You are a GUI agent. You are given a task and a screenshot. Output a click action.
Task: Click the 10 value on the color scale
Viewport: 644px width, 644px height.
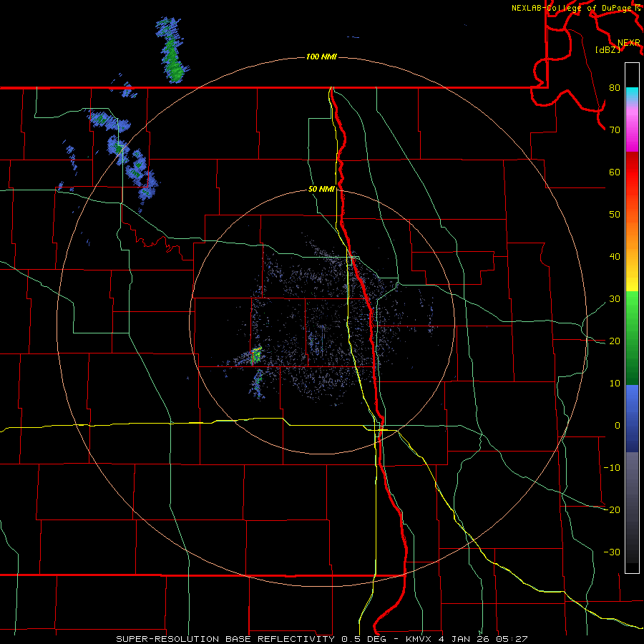(x=615, y=384)
